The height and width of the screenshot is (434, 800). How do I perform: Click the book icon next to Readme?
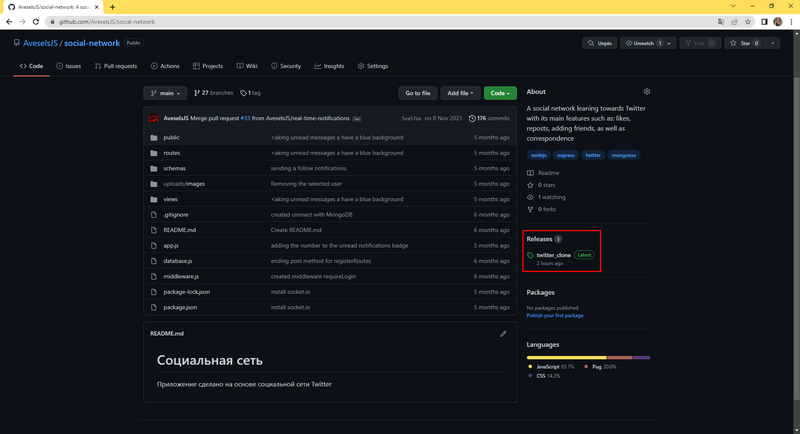pos(530,173)
